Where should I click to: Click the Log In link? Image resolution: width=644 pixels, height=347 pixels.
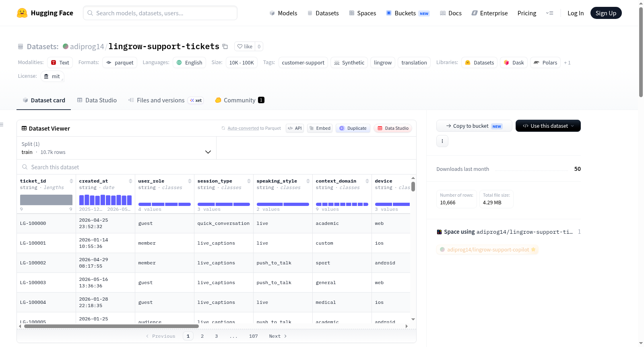point(576,13)
